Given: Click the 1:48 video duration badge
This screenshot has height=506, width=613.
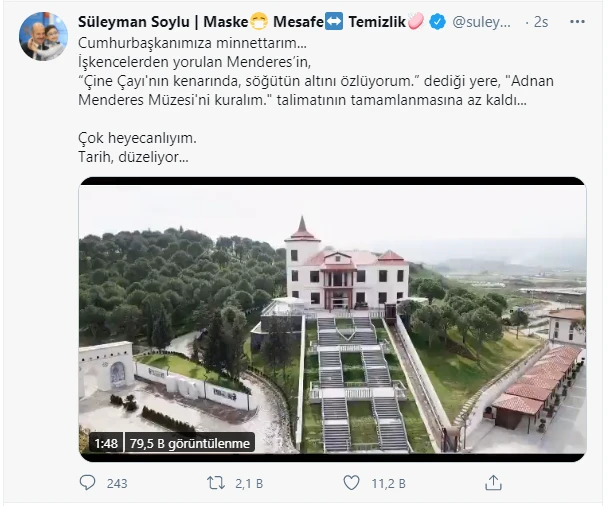Looking at the screenshot, I should pos(108,441).
